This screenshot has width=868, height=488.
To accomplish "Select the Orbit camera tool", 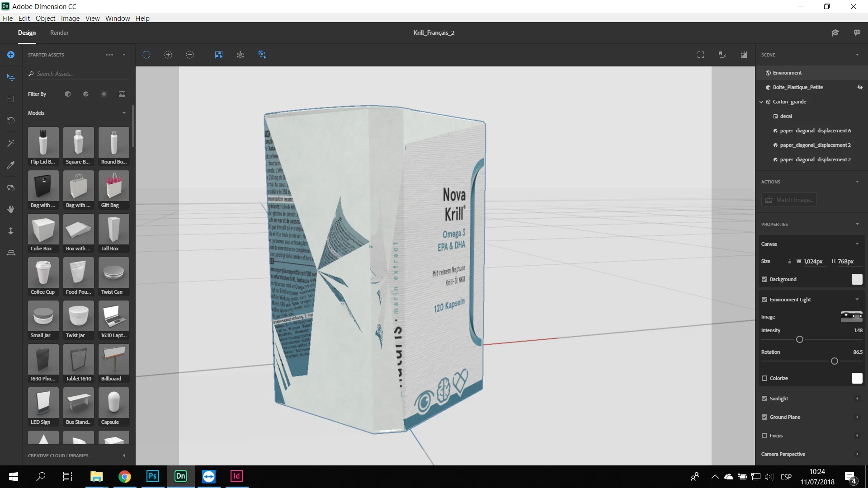I will [x=11, y=187].
